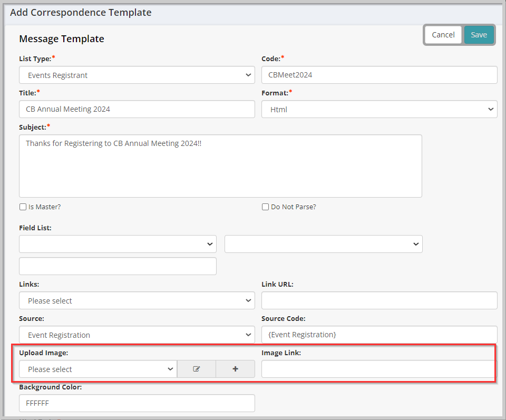Screen dimensions: 506x420
Task: Click the Cancel button
Action: point(443,34)
